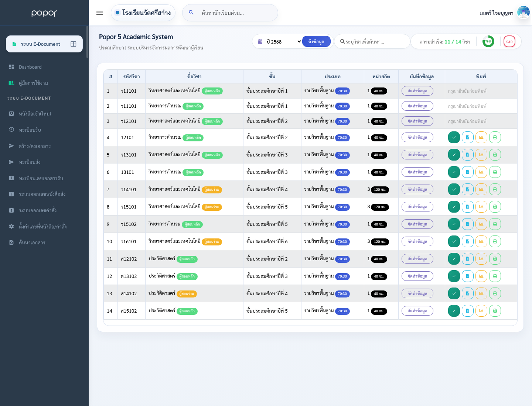
Task: Focus the ค้นหานักเรียนด่วน search field
Action: pyautogui.click(x=230, y=13)
